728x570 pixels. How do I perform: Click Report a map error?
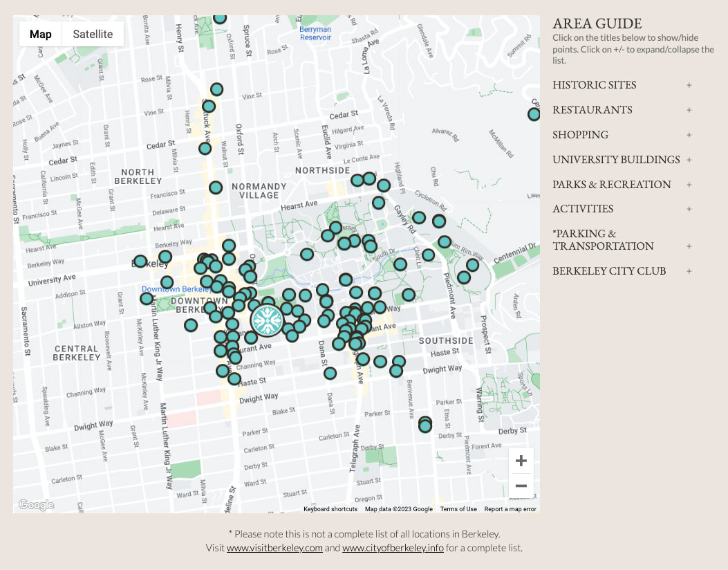[510, 509]
